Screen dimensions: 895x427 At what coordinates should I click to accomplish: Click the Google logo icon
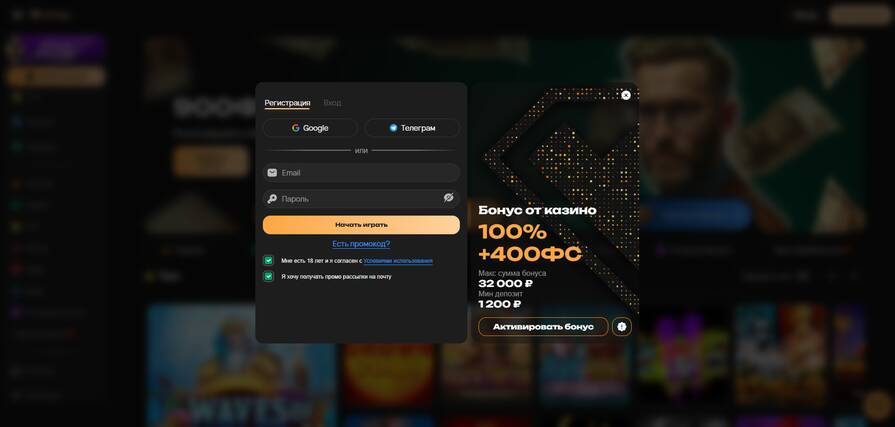pyautogui.click(x=296, y=128)
